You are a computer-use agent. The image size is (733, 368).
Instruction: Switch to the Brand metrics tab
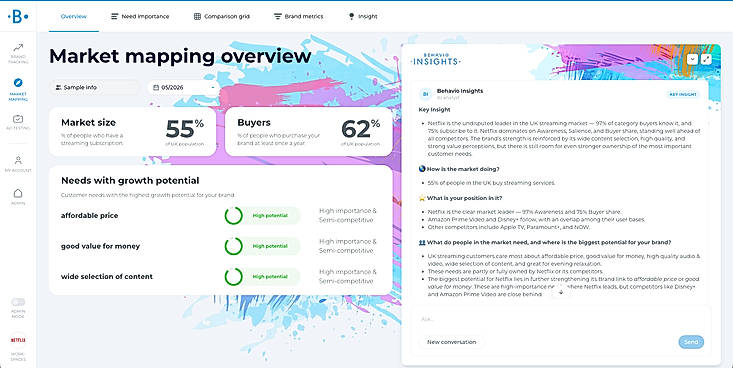pyautogui.click(x=298, y=16)
